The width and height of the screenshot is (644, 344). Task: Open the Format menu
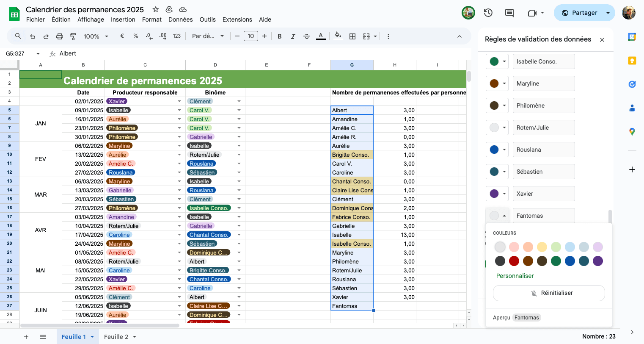152,19
